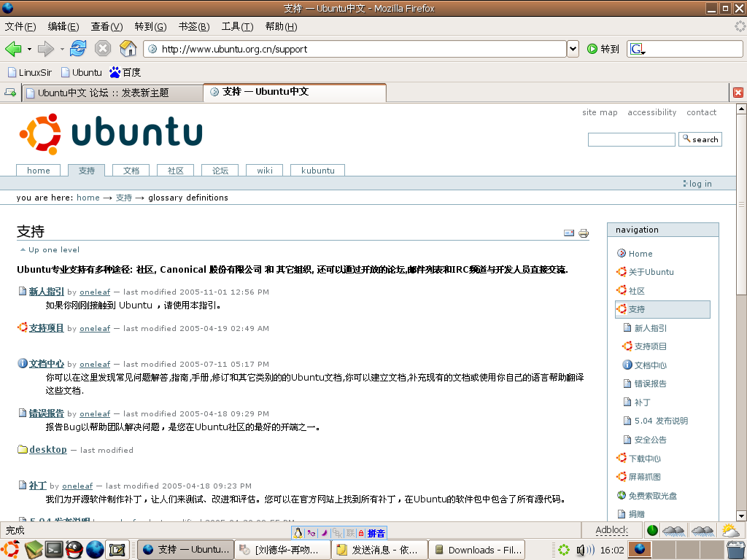Click the volume speaker tray icon

tap(584, 550)
